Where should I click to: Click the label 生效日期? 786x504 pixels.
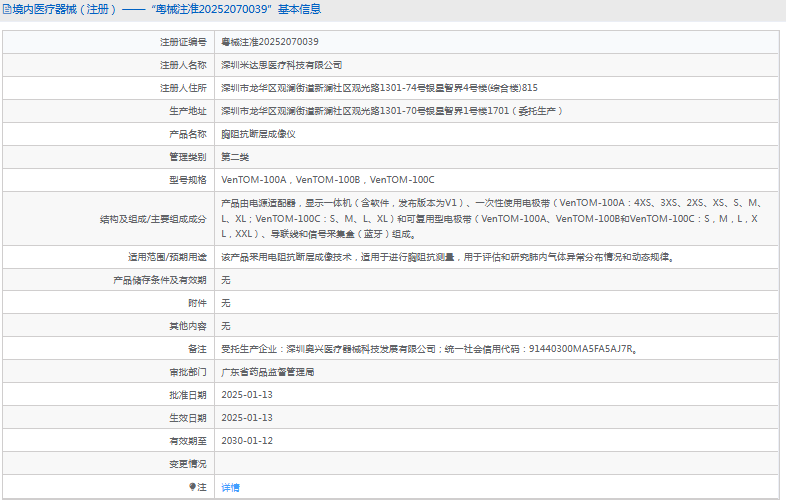[x=187, y=418]
